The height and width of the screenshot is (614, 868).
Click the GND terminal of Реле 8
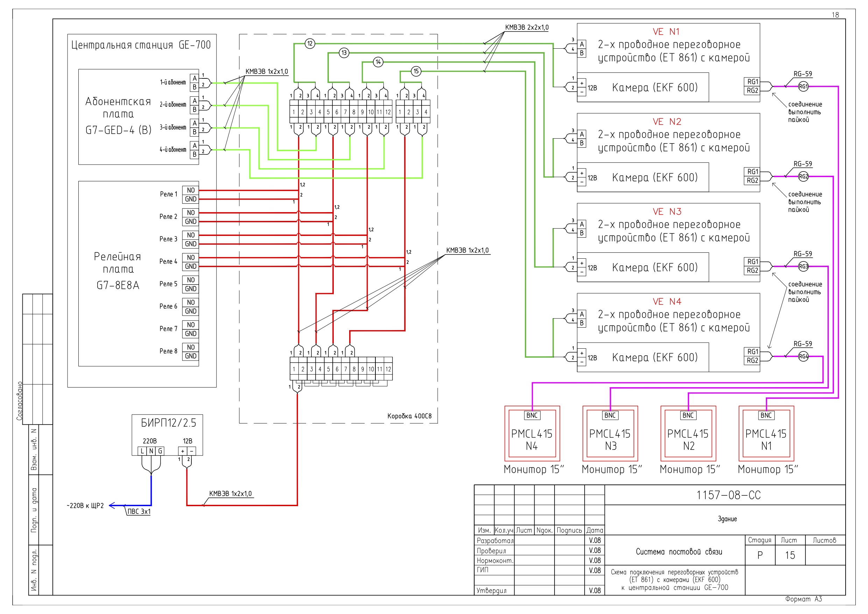(x=191, y=356)
